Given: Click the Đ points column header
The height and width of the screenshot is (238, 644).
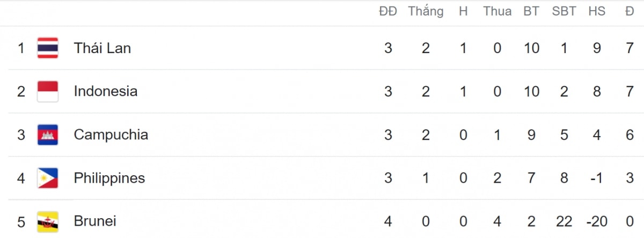Looking at the screenshot, I should tap(630, 11).
